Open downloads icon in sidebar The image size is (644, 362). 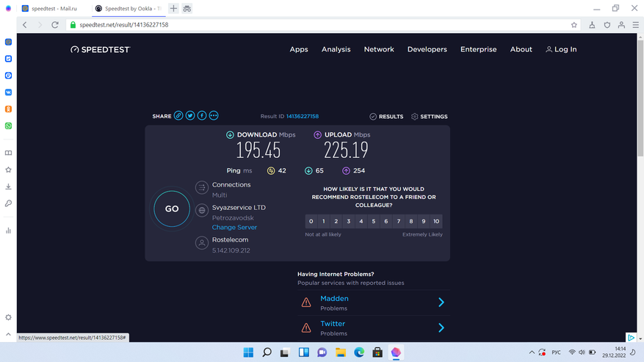click(8, 187)
